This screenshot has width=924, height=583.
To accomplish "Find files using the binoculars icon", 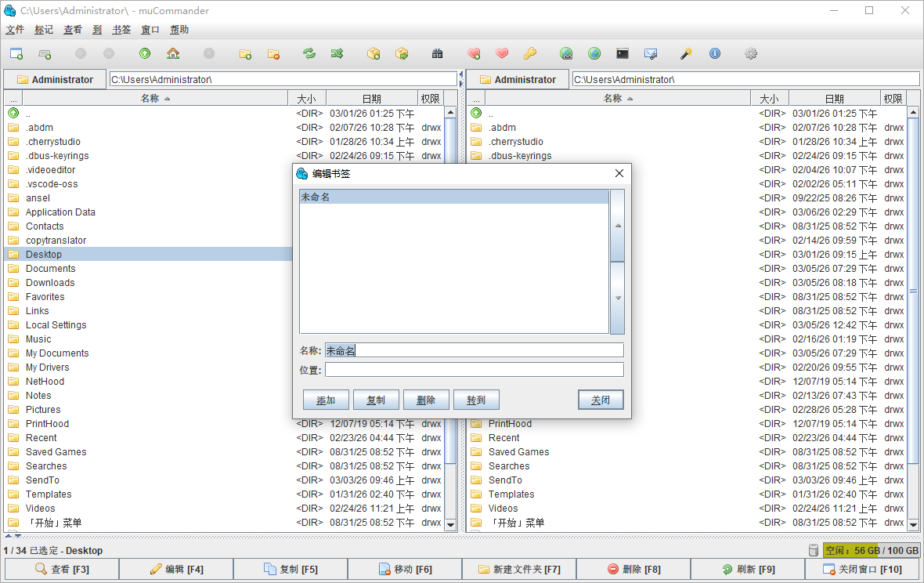I will (x=437, y=53).
